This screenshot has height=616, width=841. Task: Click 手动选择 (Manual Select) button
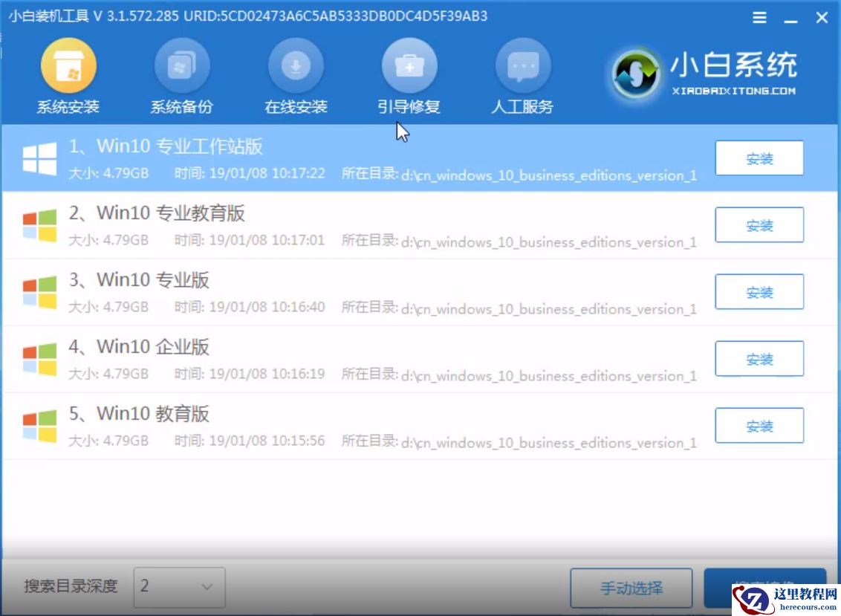point(631,587)
